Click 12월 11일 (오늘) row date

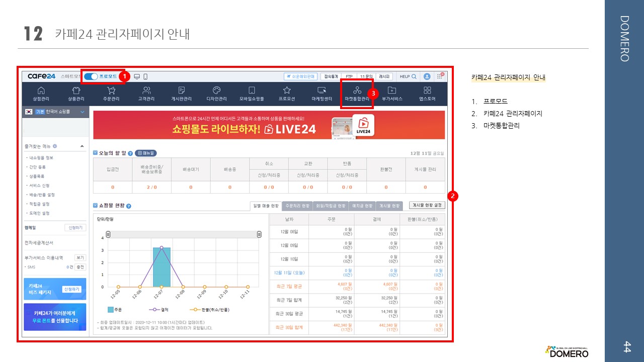tap(289, 273)
